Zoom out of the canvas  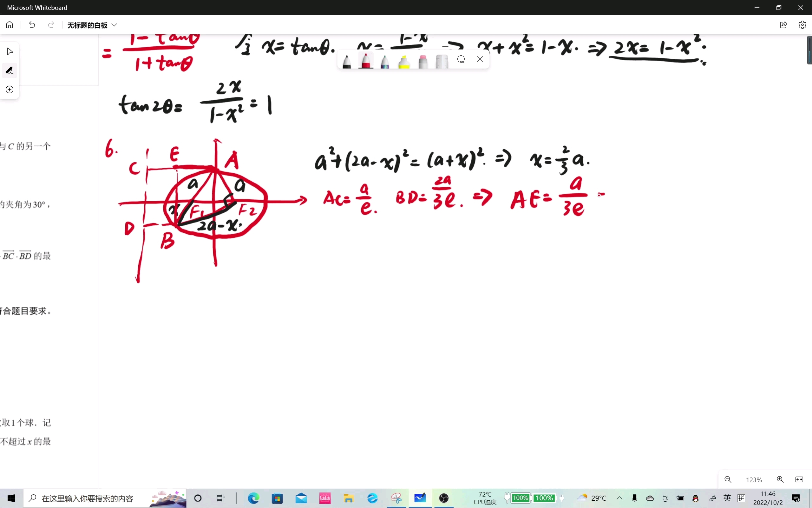(x=728, y=479)
